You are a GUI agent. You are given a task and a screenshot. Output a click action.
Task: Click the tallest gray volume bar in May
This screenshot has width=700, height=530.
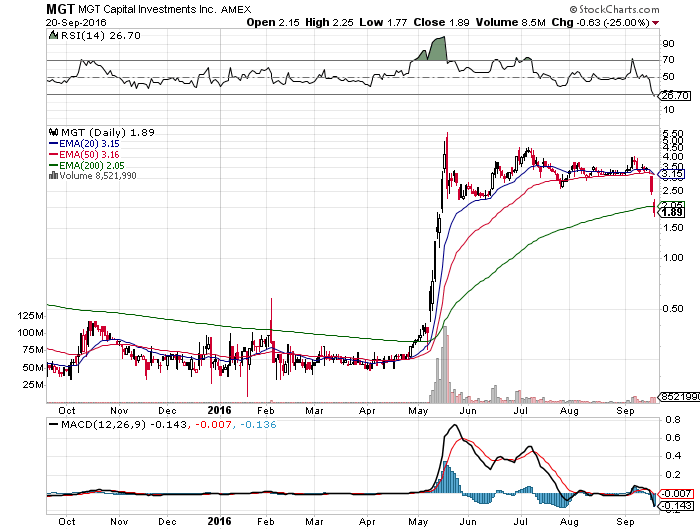click(445, 365)
